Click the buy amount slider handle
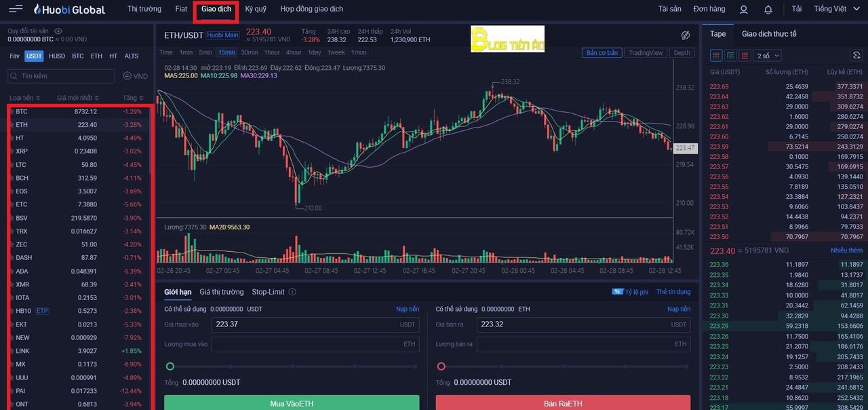 coord(170,367)
